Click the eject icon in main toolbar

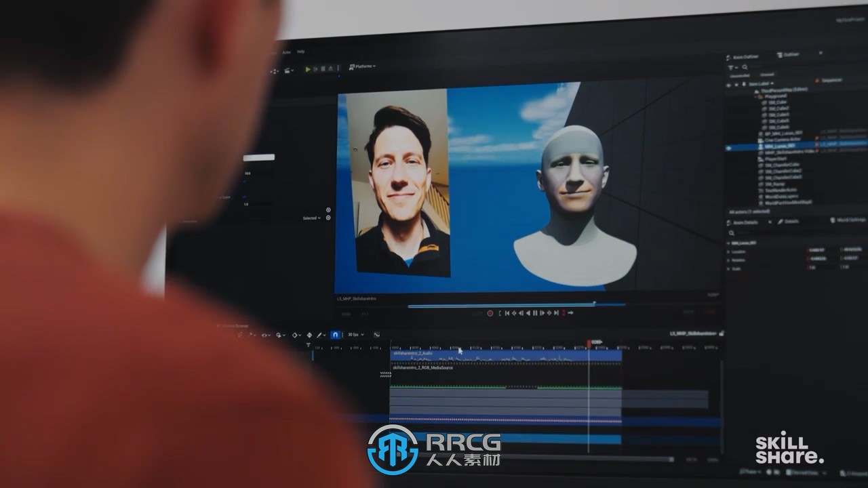[330, 69]
